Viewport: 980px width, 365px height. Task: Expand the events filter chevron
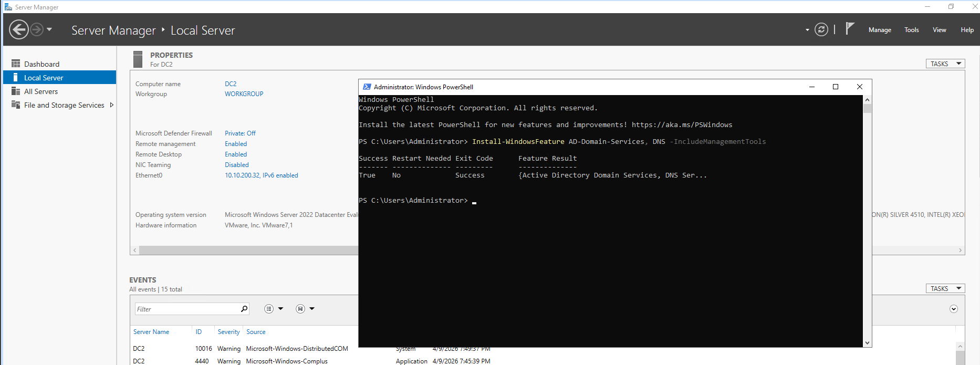pos(954,309)
